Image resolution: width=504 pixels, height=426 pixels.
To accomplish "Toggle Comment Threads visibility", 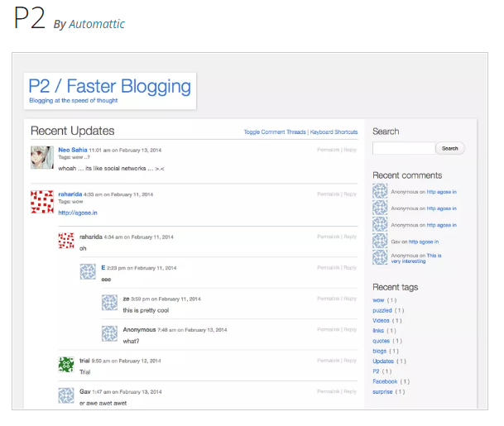I will (x=275, y=132).
